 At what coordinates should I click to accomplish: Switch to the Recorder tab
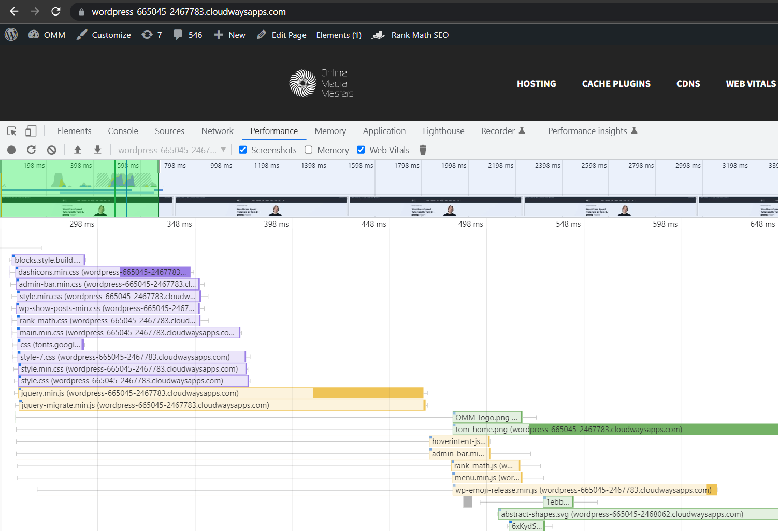pyautogui.click(x=503, y=131)
